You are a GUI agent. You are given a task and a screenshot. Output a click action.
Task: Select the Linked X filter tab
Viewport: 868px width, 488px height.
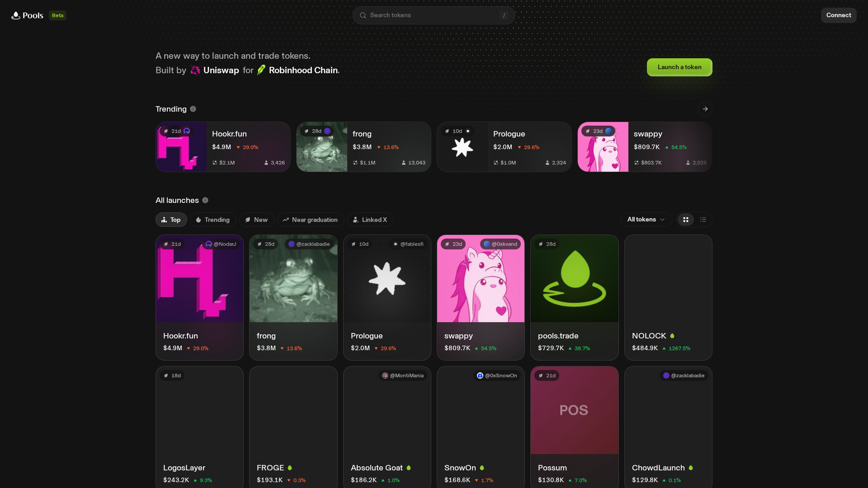click(x=370, y=220)
